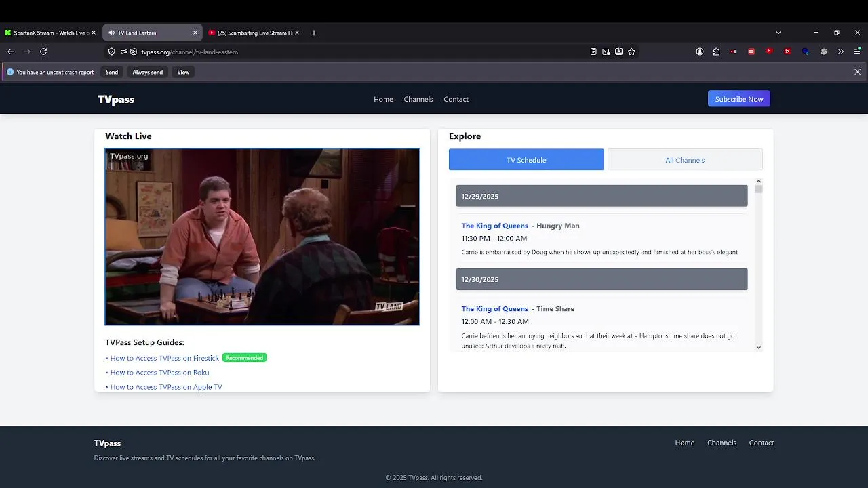Click schedule scrollbar down arrow

click(x=758, y=347)
